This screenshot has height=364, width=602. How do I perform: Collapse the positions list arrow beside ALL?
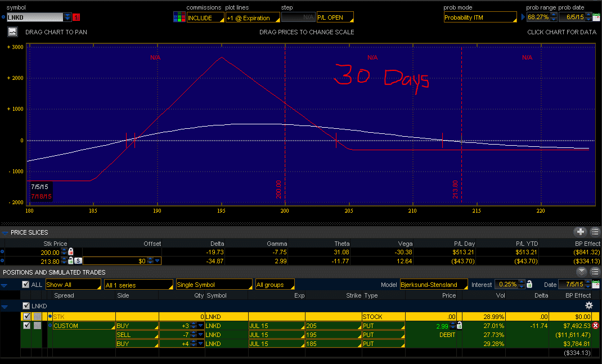(5, 285)
